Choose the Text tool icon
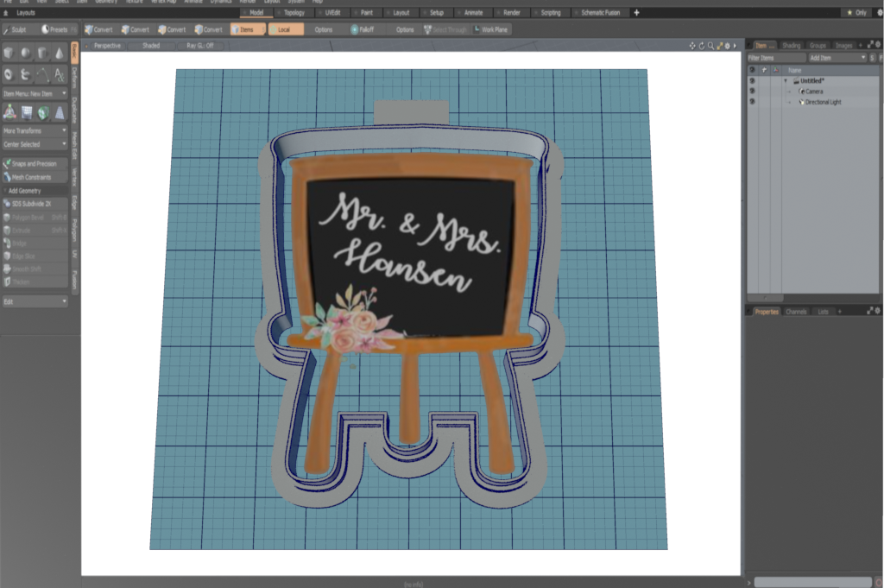The width and height of the screenshot is (884, 588). [x=59, y=74]
